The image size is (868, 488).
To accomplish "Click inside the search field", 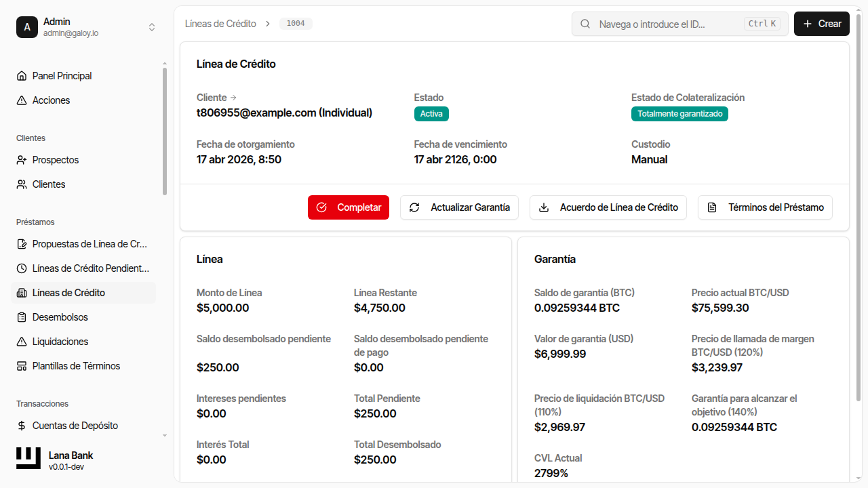I will [665, 24].
